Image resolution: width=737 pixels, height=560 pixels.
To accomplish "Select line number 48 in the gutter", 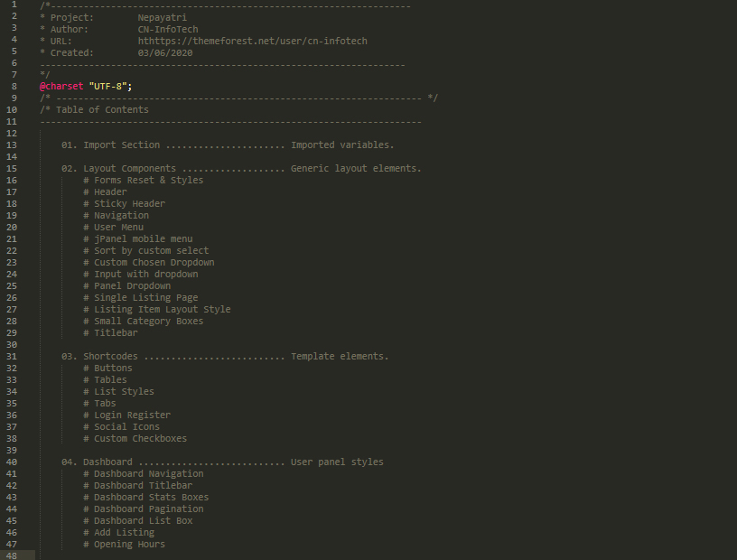I will [12, 555].
